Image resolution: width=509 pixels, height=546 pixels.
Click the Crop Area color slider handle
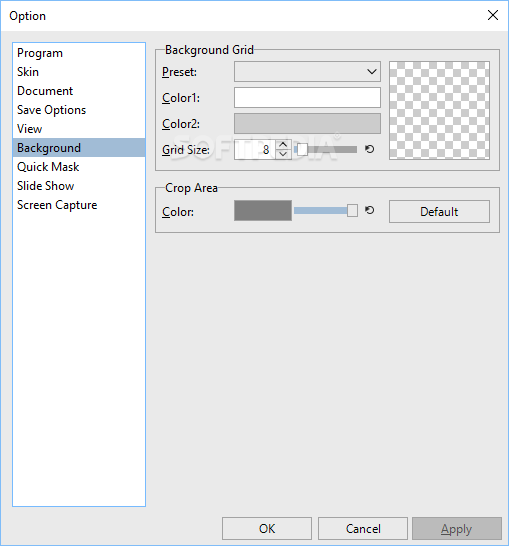352,210
